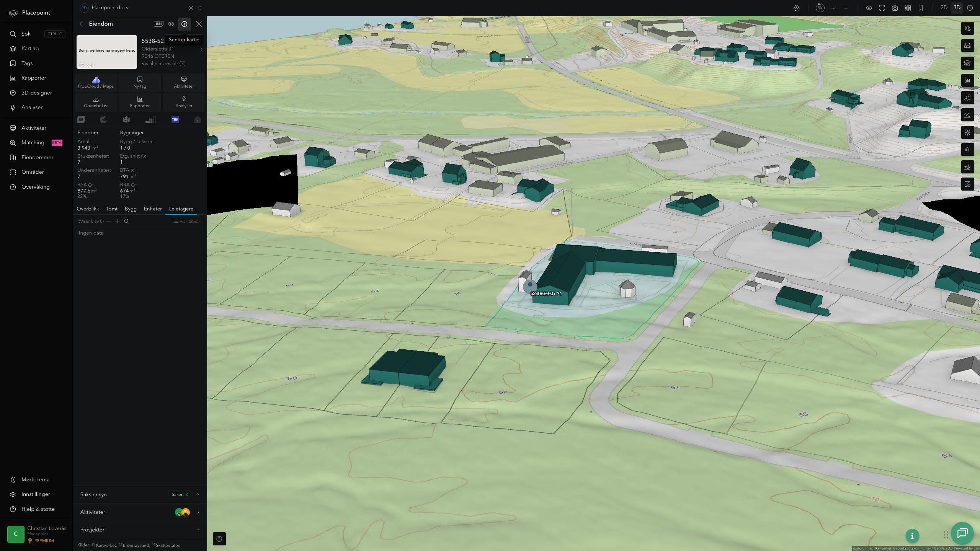This screenshot has height=551, width=980.
Task: Open the distance measurement ruler tool
Action: point(967,46)
